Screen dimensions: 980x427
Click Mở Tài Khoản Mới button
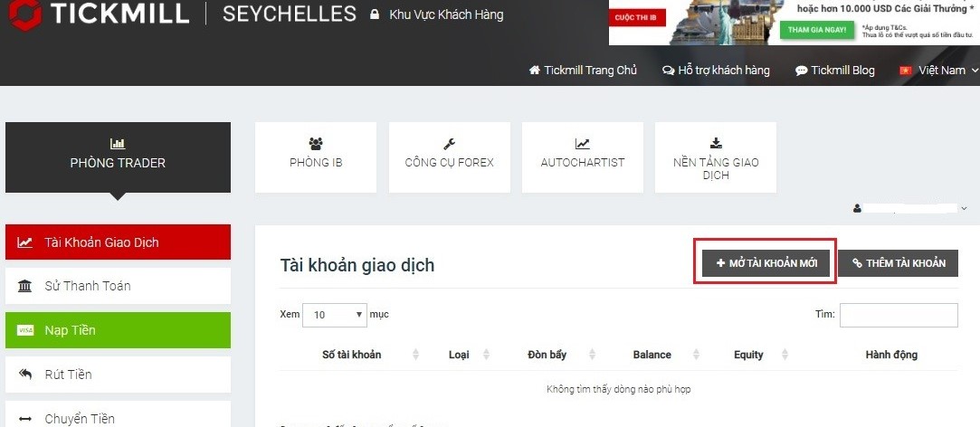pos(766,263)
